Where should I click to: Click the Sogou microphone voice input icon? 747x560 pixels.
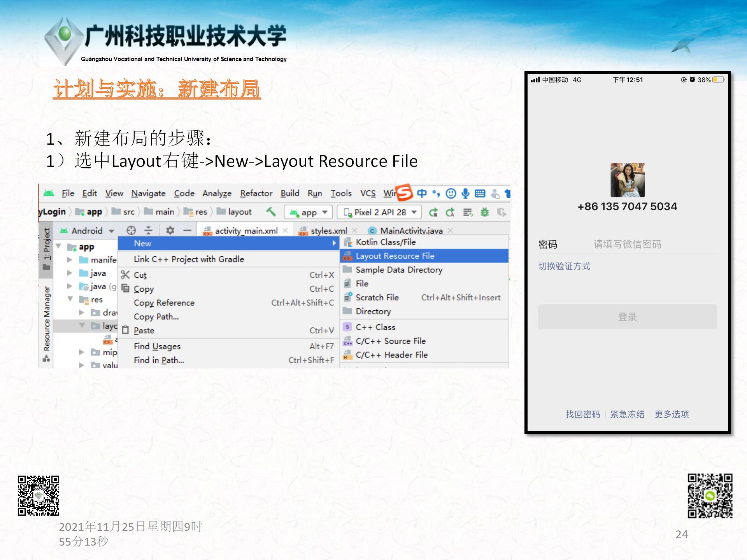(465, 193)
